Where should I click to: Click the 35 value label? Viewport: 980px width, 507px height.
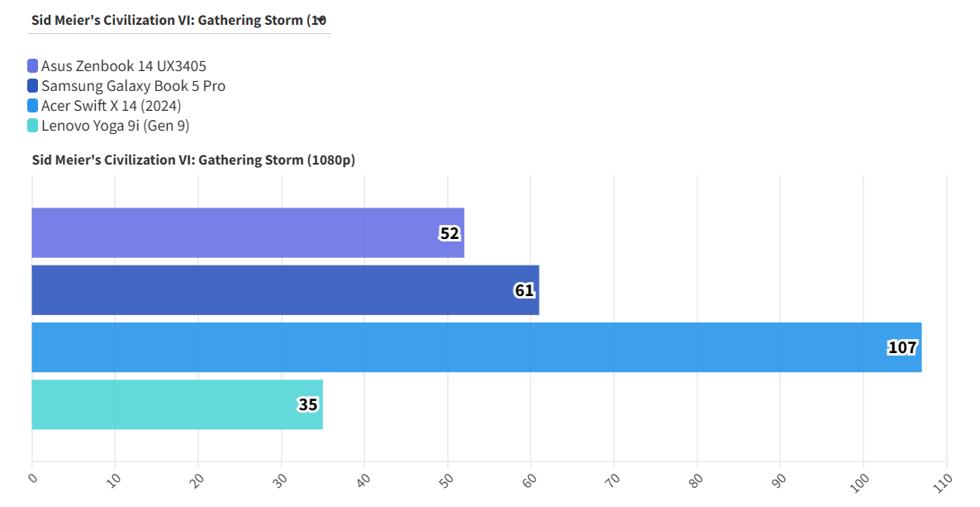coord(308,405)
